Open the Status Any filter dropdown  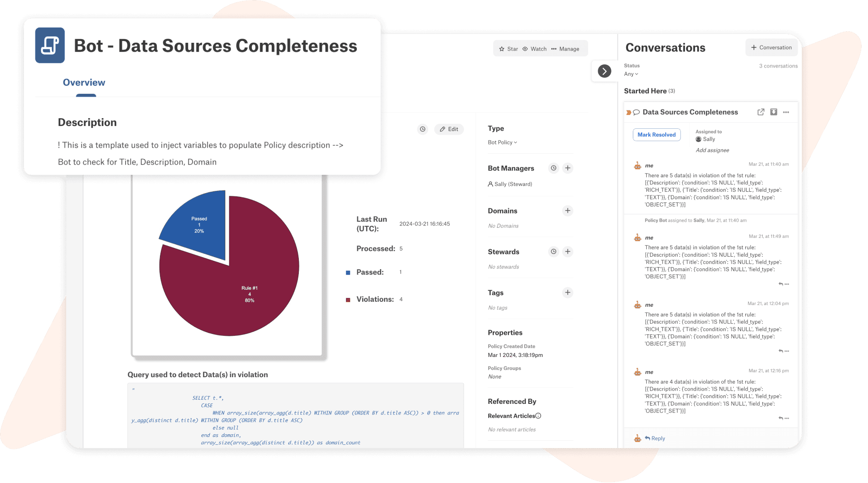(x=630, y=74)
